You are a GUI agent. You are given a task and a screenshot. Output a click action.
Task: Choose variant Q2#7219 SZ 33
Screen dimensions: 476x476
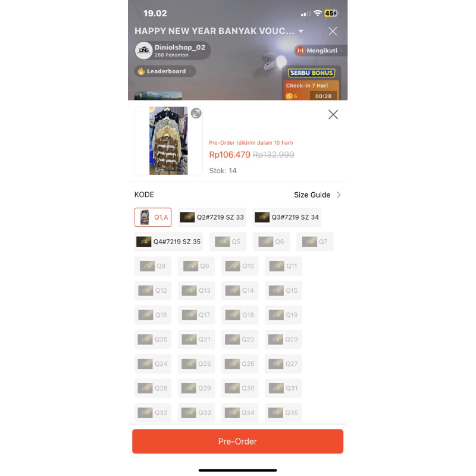(212, 217)
